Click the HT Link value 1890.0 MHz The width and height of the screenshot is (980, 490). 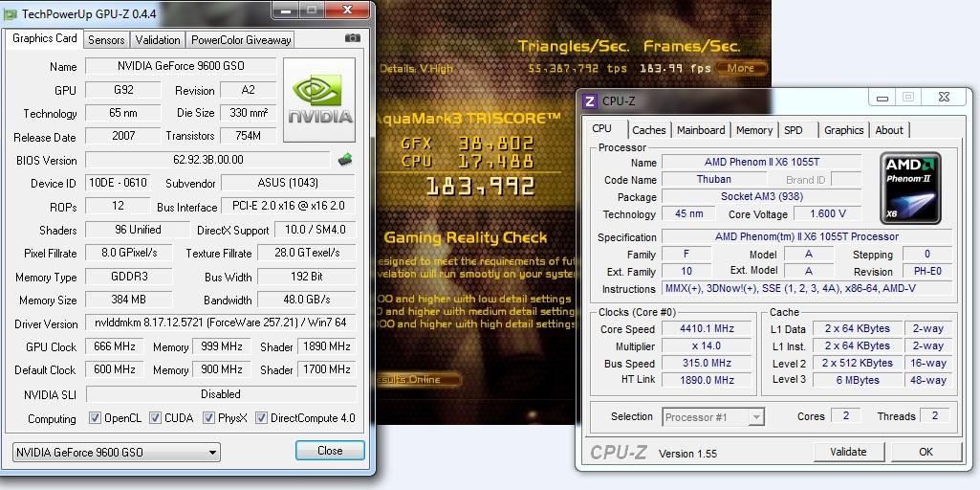click(x=707, y=380)
